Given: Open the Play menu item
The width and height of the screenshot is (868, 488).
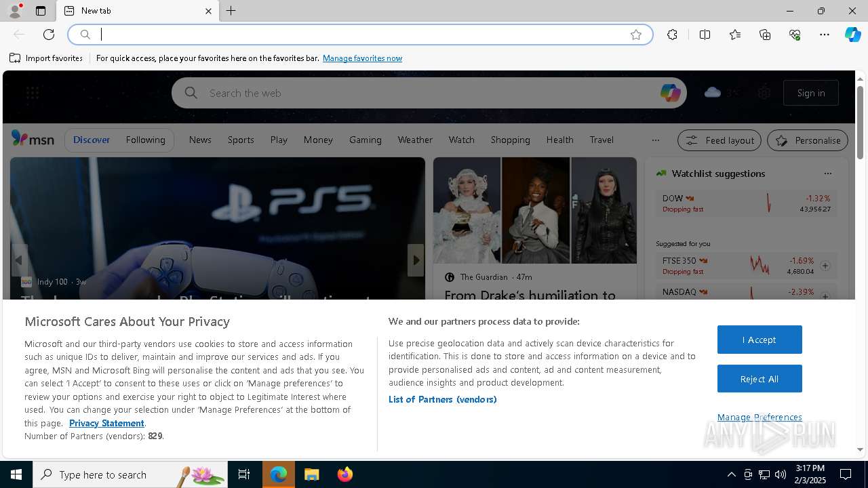Looking at the screenshot, I should [x=279, y=140].
